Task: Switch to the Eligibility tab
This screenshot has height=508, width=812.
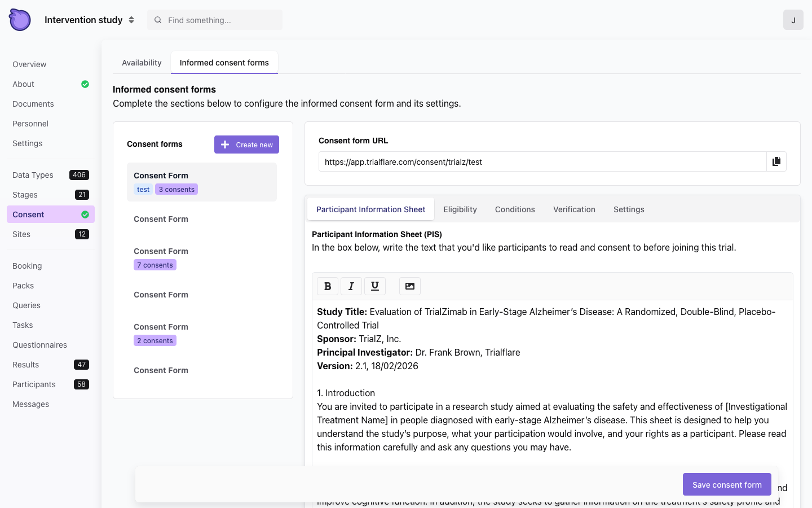Action: coord(460,209)
